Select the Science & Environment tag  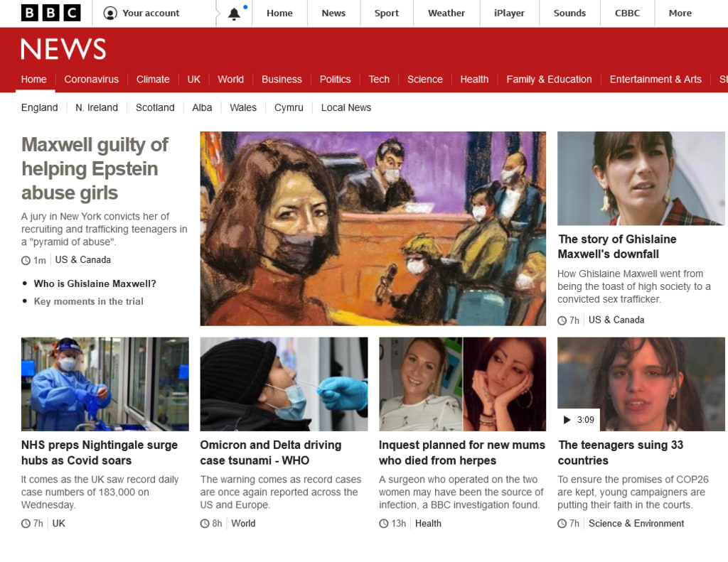point(636,524)
